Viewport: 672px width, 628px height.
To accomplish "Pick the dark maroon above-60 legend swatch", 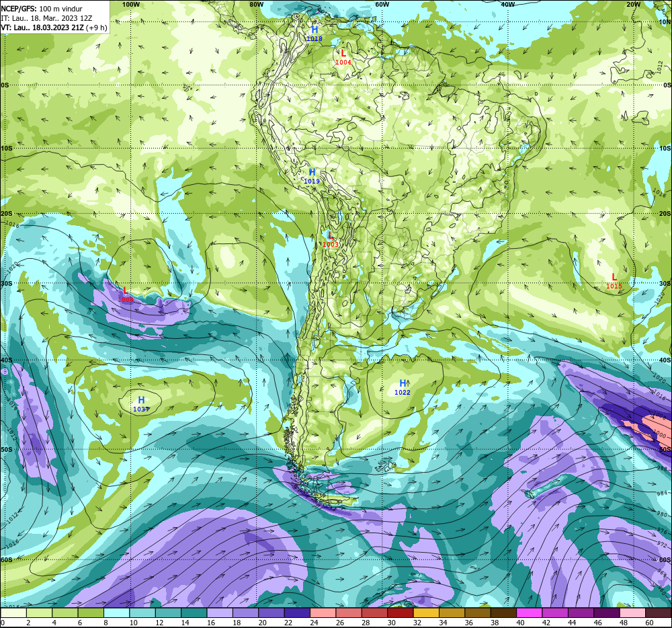I will (659, 613).
